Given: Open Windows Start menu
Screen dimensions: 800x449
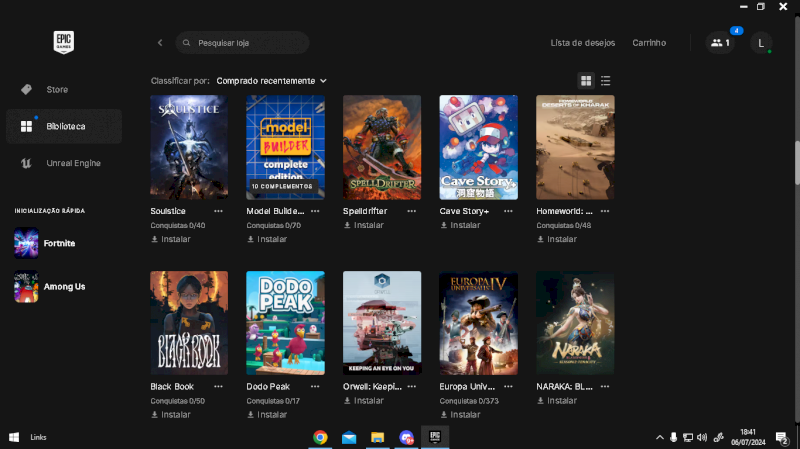Looking at the screenshot, I should pyautogui.click(x=14, y=437).
